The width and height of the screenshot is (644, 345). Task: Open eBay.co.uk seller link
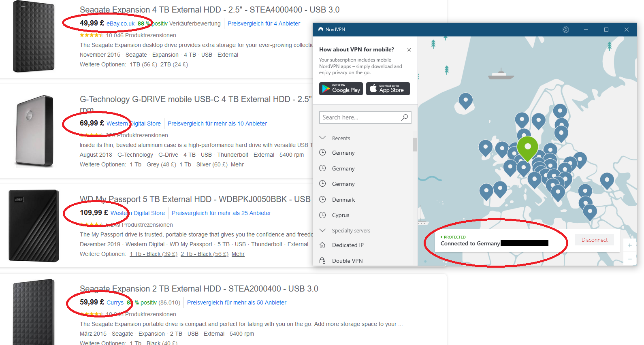(120, 23)
